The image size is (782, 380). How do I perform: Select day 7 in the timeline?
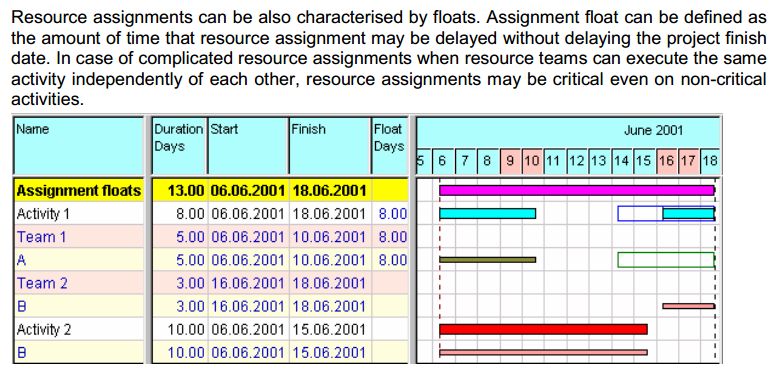465,161
